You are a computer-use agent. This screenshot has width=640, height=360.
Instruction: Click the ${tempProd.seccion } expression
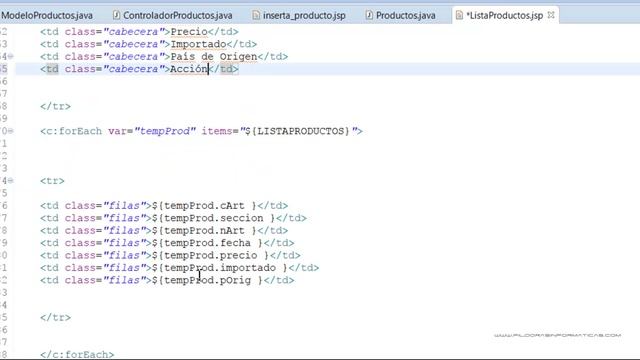[x=213, y=218]
